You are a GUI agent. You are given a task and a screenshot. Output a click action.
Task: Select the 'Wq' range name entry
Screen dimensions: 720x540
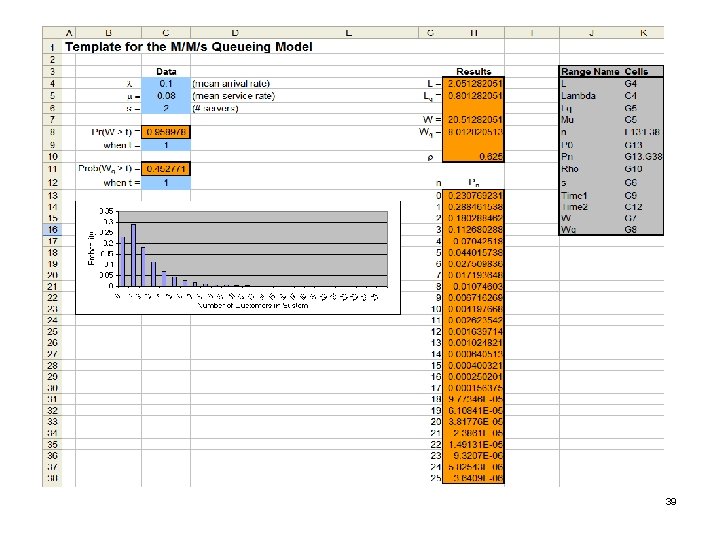click(x=568, y=229)
